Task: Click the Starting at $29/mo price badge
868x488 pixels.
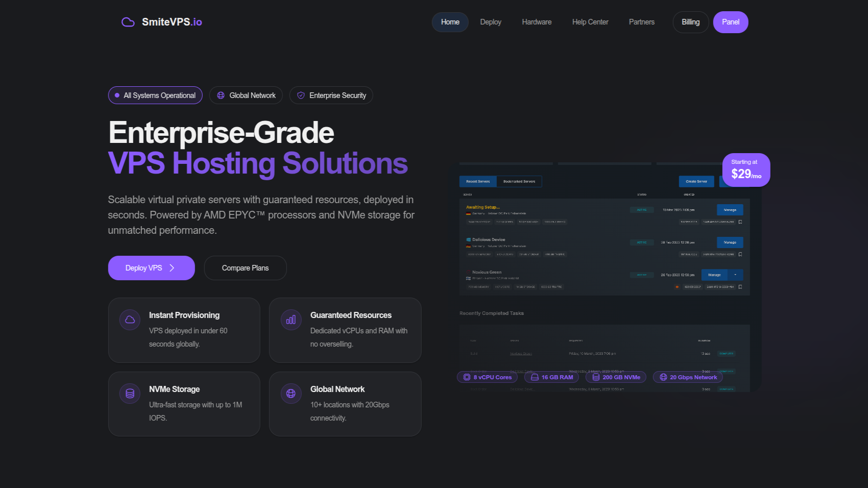Action: click(745, 169)
